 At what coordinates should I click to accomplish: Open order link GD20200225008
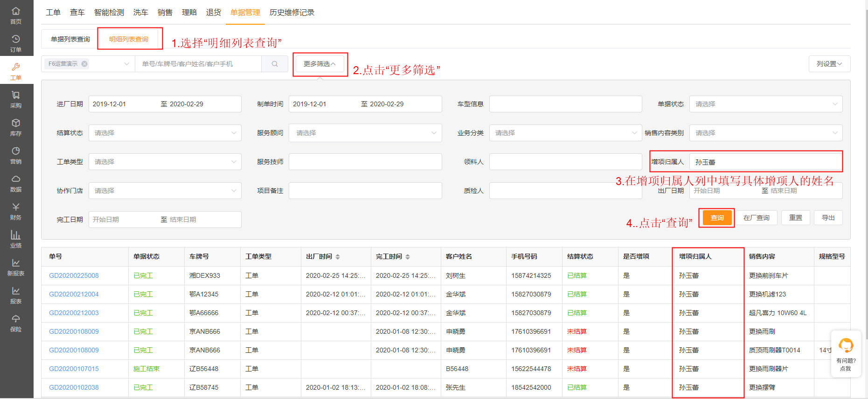pyautogui.click(x=74, y=275)
